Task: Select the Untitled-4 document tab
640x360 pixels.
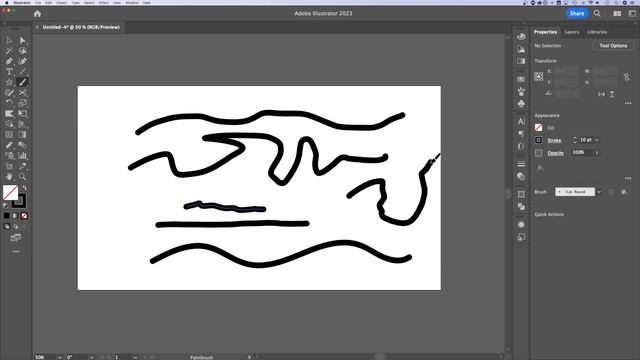Action: tap(81, 27)
